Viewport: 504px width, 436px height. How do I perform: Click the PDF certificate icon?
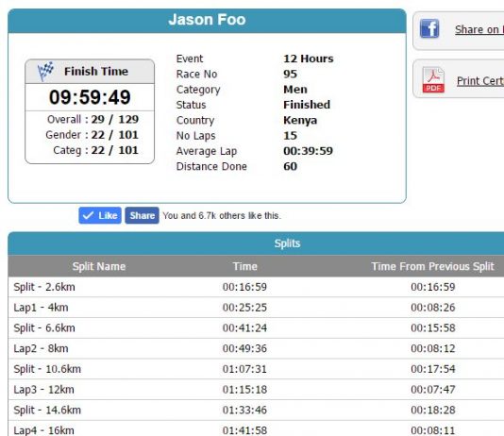click(x=433, y=79)
